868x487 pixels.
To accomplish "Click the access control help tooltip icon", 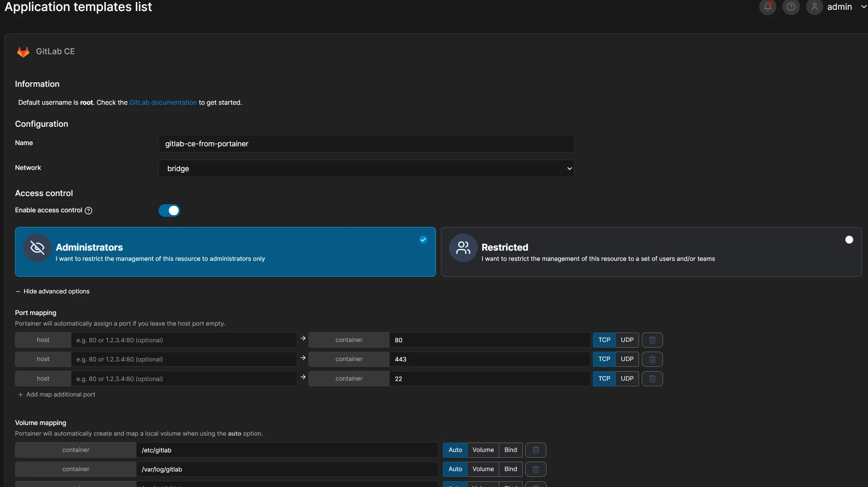I will tap(88, 210).
